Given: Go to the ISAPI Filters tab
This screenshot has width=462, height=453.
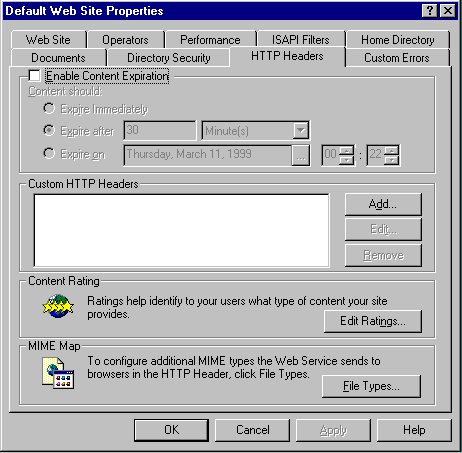Looking at the screenshot, I should tap(301, 40).
